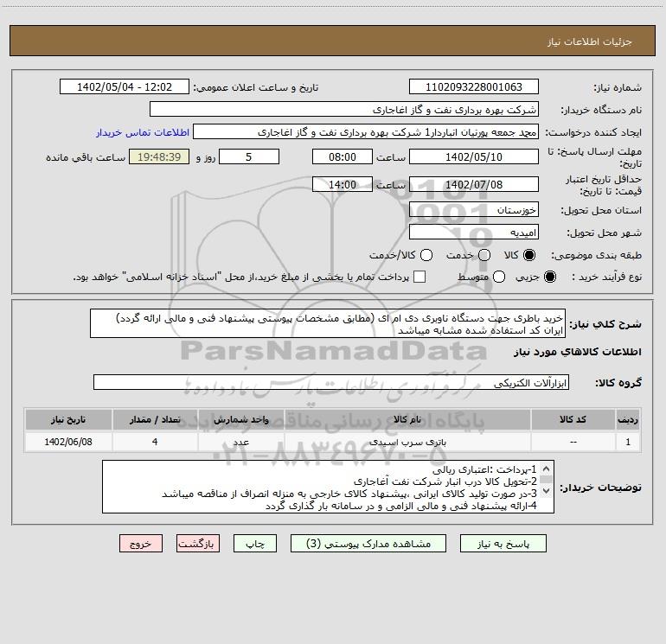Click the گروه کالا ابزارآلات الکتریکی field
The image size is (666, 644).
click(331, 382)
